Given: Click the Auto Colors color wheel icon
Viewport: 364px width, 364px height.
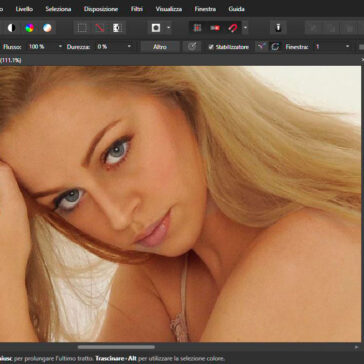Looking at the screenshot, I should coord(30,28).
